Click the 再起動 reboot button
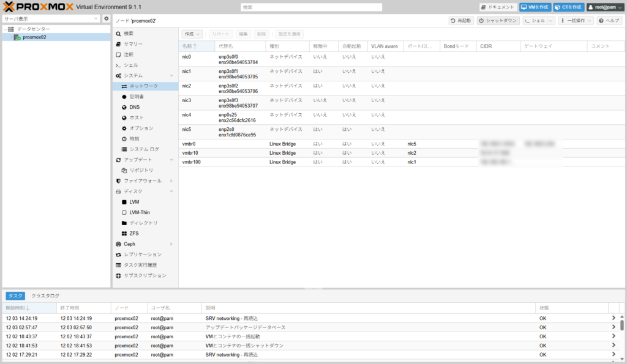The height and width of the screenshot is (364, 627). point(461,21)
